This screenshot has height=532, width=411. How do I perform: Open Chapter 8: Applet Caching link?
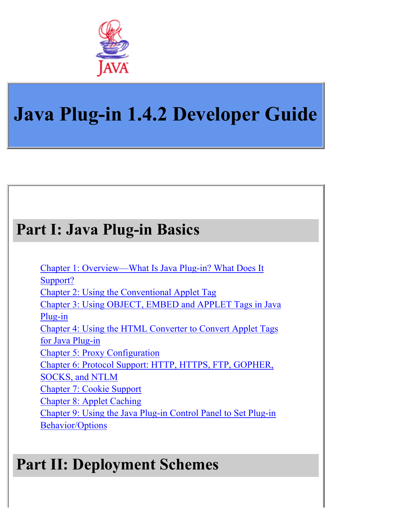[91, 401]
